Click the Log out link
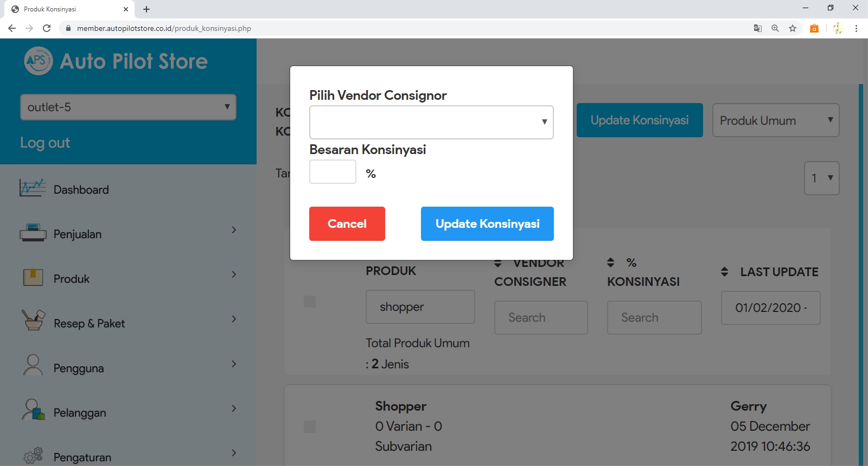Screen dimensions: 868x466 [45, 143]
